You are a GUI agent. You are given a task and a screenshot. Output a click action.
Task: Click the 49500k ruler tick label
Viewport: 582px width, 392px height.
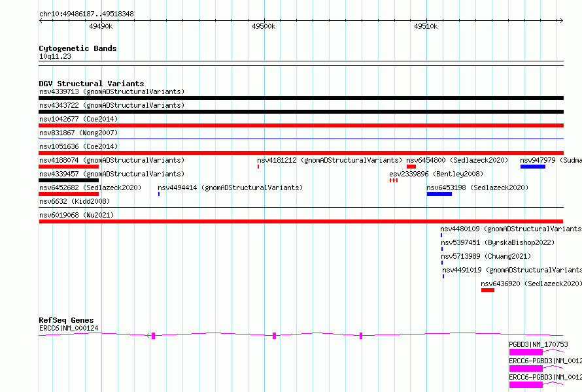click(264, 26)
